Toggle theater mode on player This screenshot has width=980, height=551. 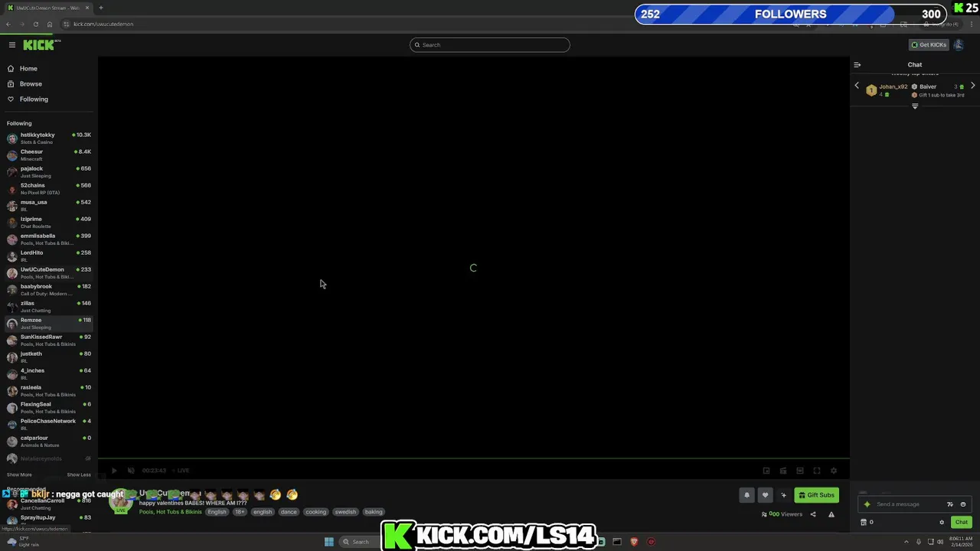[x=800, y=471]
